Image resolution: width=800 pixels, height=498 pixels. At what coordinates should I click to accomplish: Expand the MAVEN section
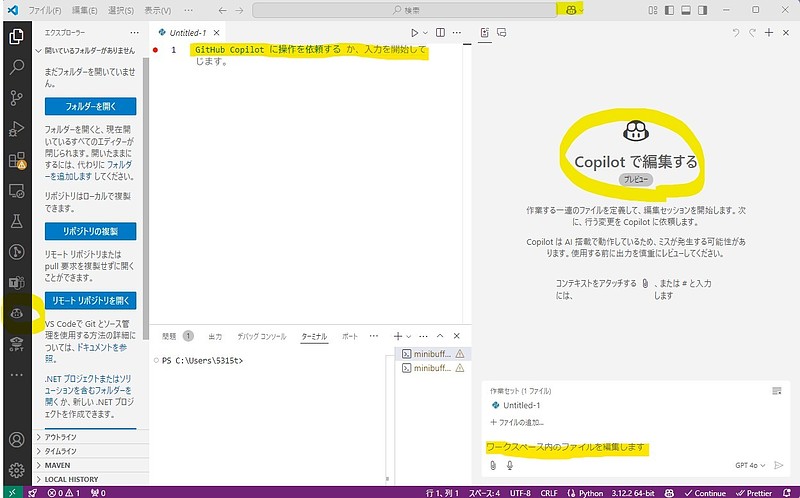[x=59, y=465]
